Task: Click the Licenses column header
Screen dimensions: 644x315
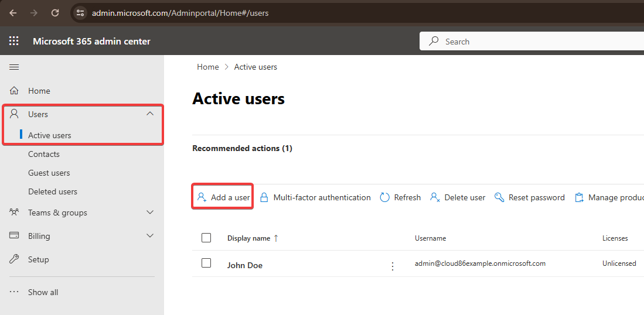Action: (615, 238)
